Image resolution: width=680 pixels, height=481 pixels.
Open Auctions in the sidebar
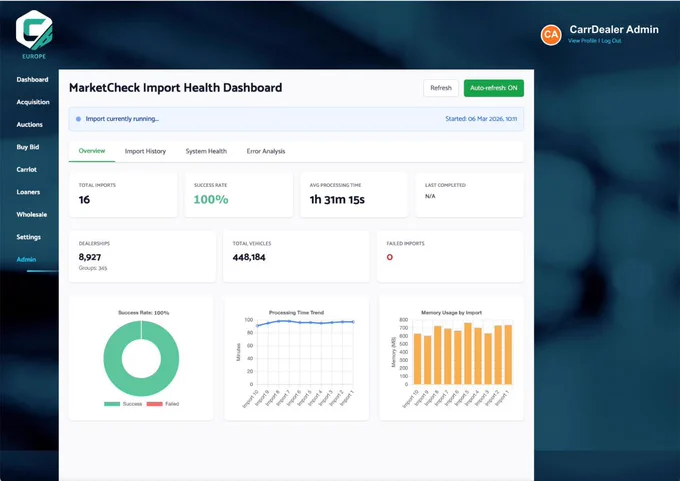[29, 125]
